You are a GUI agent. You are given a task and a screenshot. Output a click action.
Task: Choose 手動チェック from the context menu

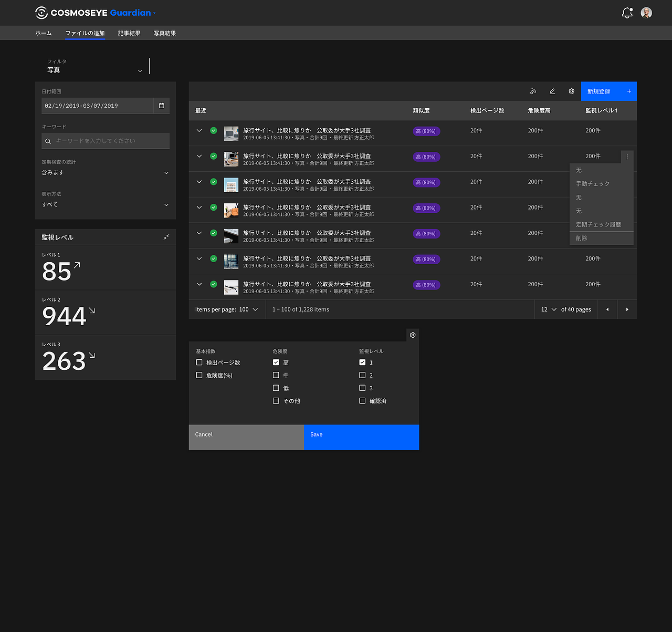pyautogui.click(x=602, y=184)
